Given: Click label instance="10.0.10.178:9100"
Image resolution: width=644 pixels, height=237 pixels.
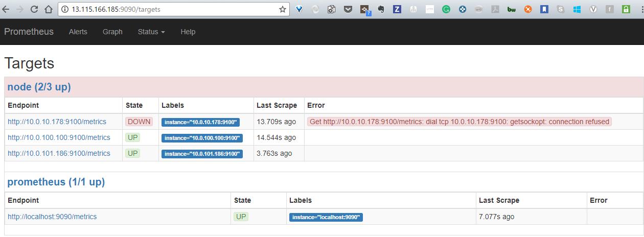Looking at the screenshot, I should [x=200, y=123].
